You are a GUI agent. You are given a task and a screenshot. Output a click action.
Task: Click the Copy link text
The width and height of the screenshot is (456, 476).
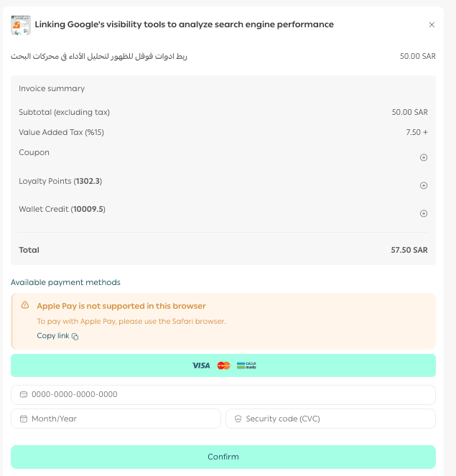53,336
